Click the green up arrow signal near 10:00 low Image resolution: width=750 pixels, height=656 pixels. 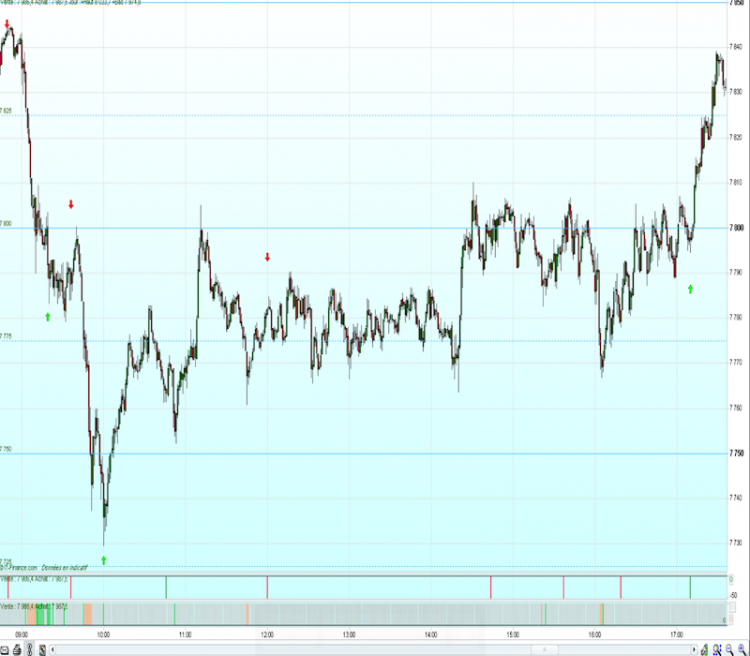[x=104, y=560]
